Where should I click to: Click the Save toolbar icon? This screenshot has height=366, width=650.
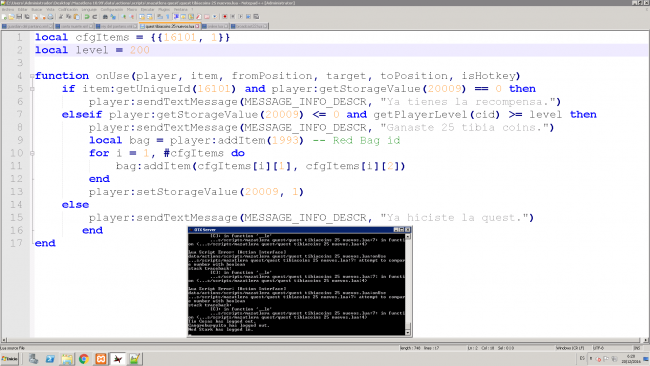point(19,17)
